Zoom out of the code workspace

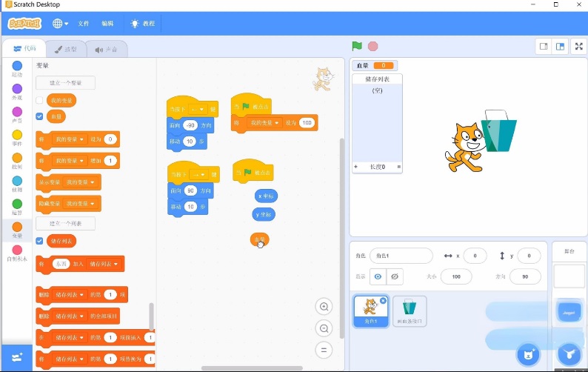pos(324,328)
